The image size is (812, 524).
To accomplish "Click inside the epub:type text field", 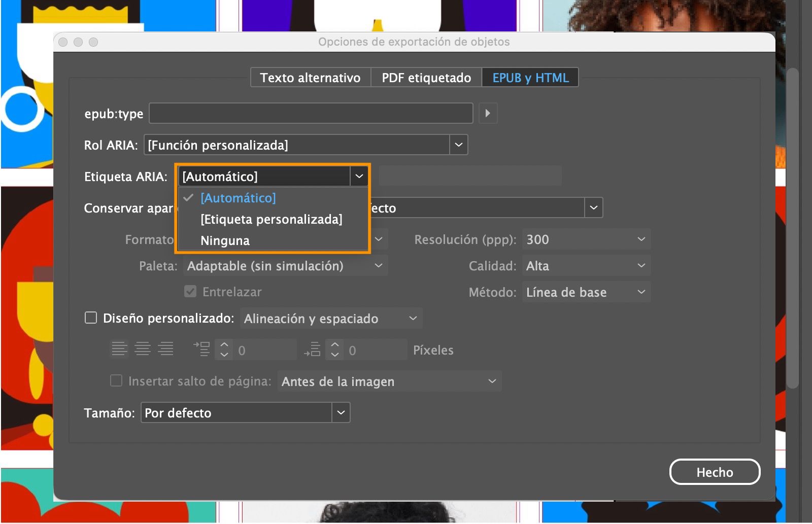I will pos(311,113).
